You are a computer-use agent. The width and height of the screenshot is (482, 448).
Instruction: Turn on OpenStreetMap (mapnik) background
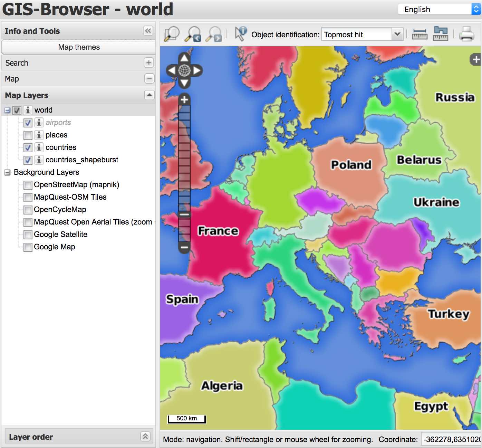click(28, 185)
